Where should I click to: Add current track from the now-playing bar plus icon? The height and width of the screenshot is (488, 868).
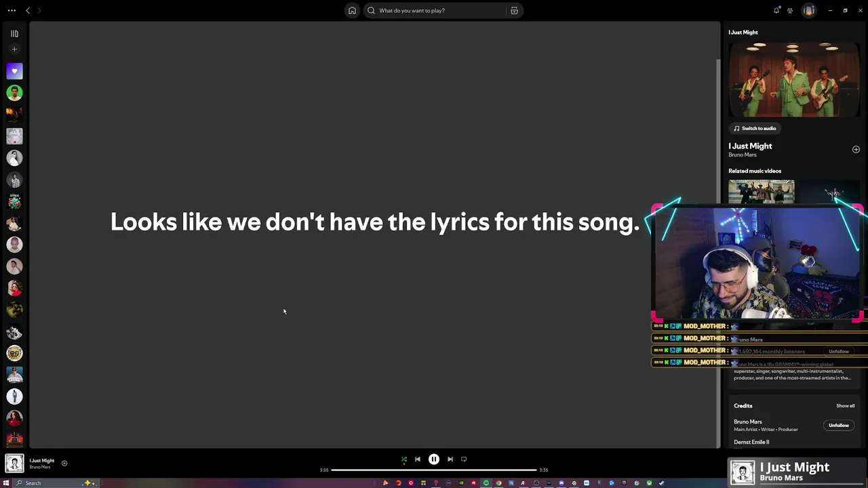(x=64, y=464)
